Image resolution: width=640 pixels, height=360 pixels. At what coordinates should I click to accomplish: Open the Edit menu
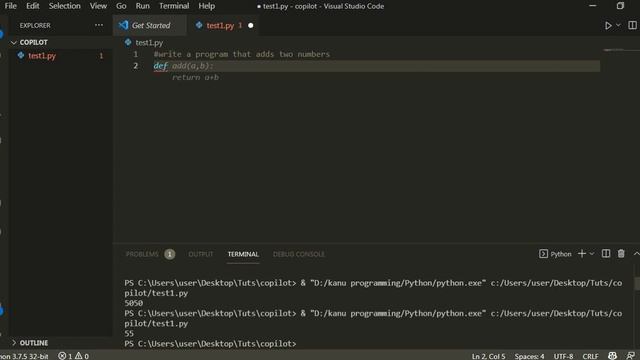[x=33, y=6]
